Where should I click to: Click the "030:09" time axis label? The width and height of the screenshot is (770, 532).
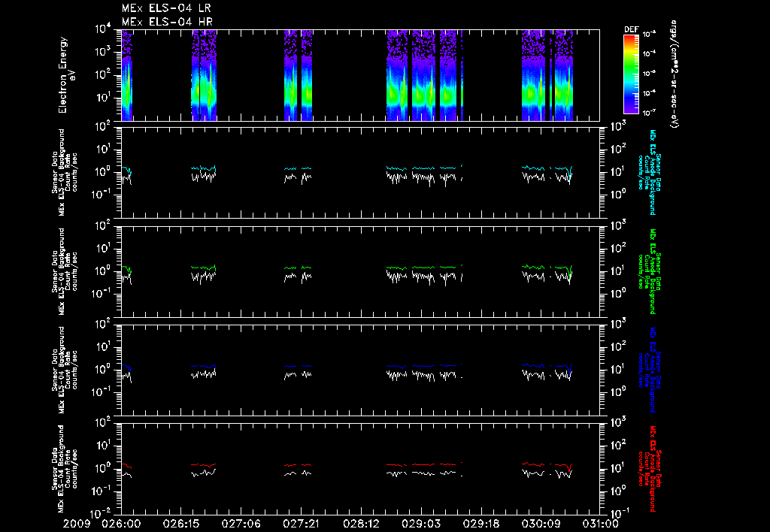[x=541, y=524]
